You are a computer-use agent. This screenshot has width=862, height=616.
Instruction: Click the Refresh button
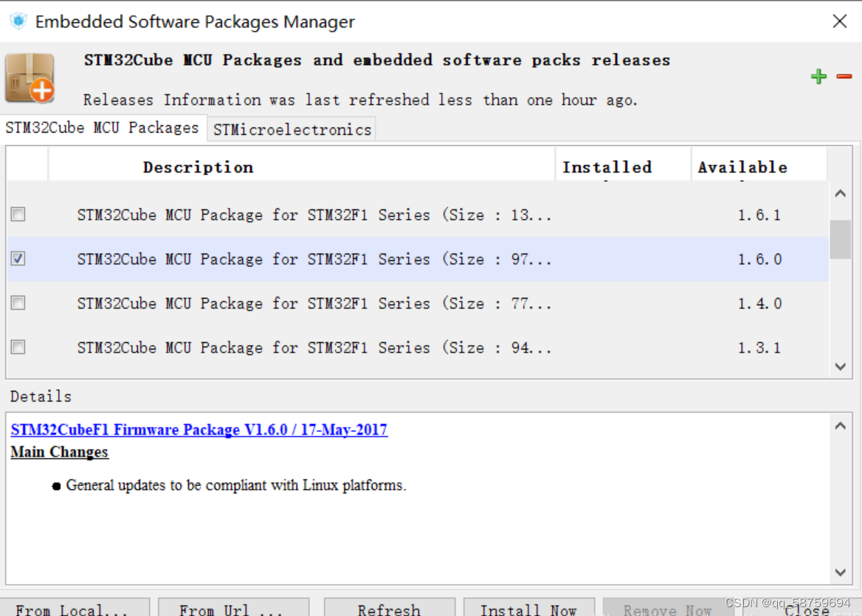[x=389, y=608]
